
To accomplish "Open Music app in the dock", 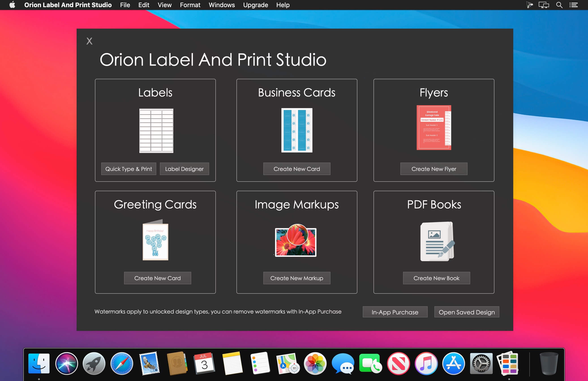I will pos(426,364).
